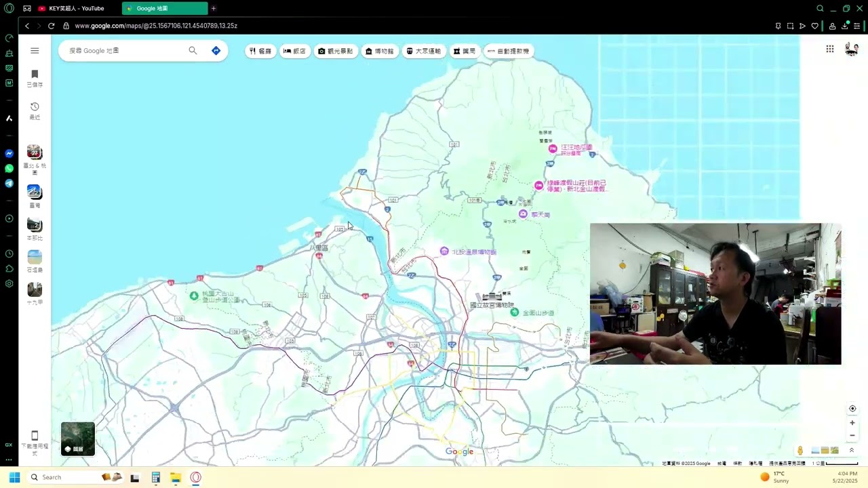Filter map by 觀光景點 attractions chip
This screenshot has width=868, height=488.
tap(336, 51)
